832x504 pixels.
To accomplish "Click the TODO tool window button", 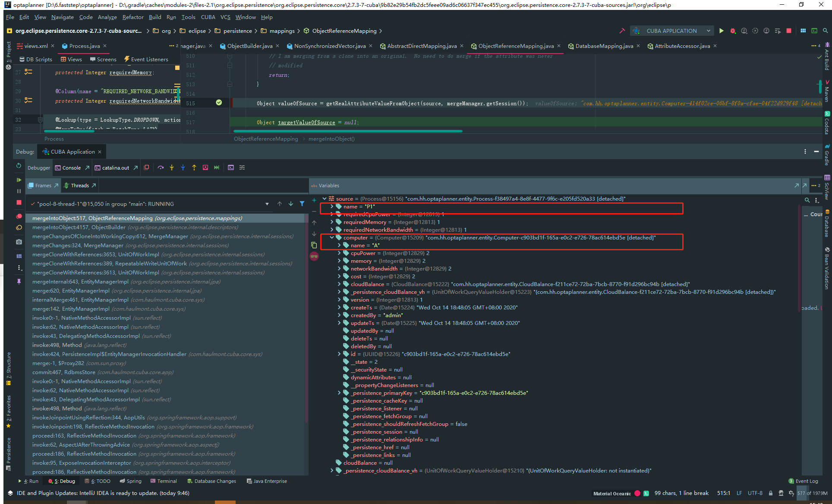I will tap(98, 481).
